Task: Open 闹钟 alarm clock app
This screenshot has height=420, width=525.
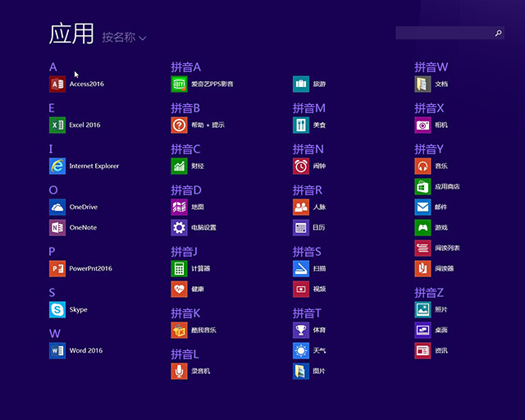Action: click(x=301, y=166)
